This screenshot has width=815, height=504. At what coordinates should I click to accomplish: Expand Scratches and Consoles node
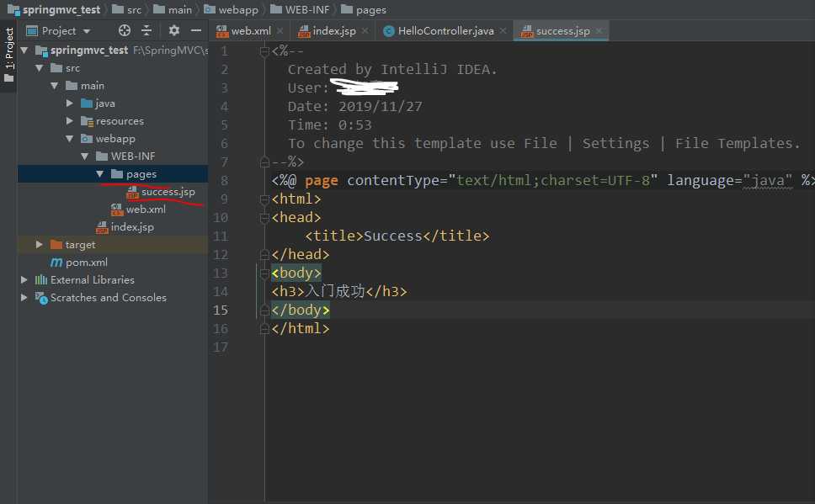tap(24, 298)
